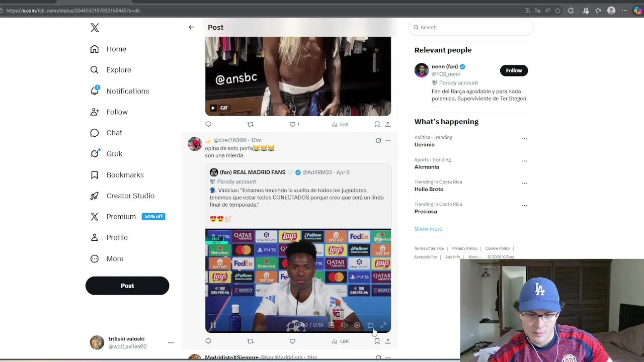Repost the @cirer20300 post
The height and width of the screenshot is (362, 644).
pos(250,341)
